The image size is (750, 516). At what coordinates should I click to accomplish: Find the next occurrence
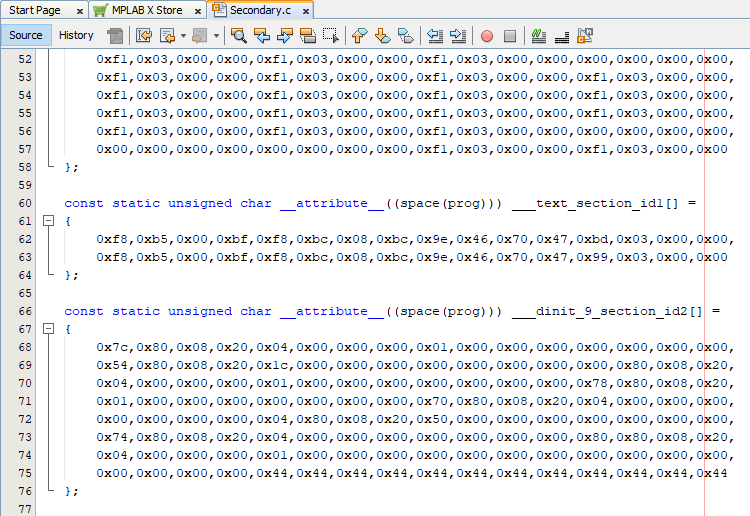pos(285,35)
